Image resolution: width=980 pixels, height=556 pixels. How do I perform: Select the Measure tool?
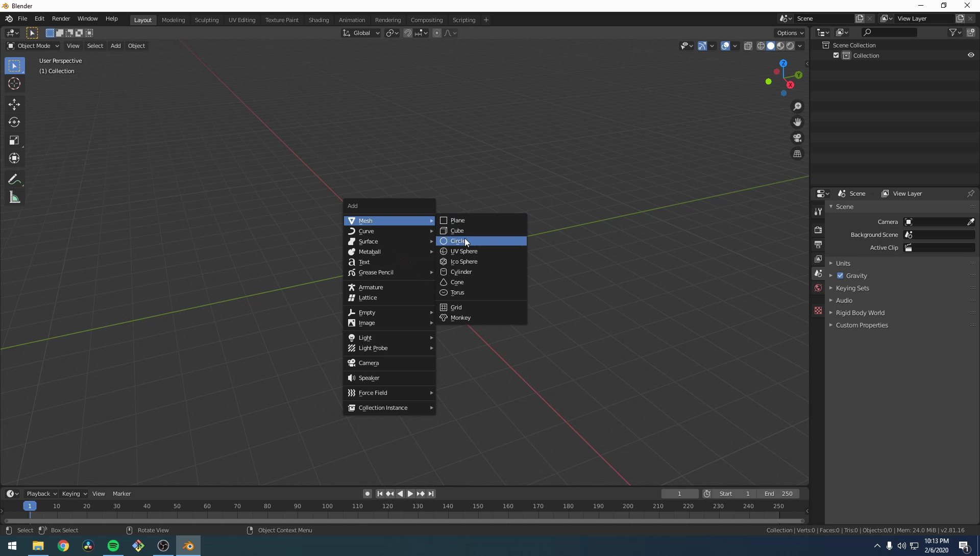click(x=14, y=197)
